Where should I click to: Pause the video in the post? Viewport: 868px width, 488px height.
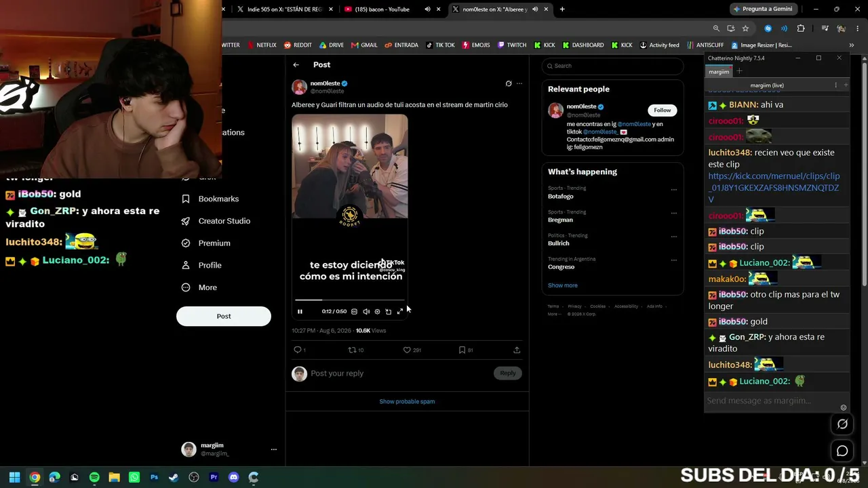pyautogui.click(x=300, y=312)
